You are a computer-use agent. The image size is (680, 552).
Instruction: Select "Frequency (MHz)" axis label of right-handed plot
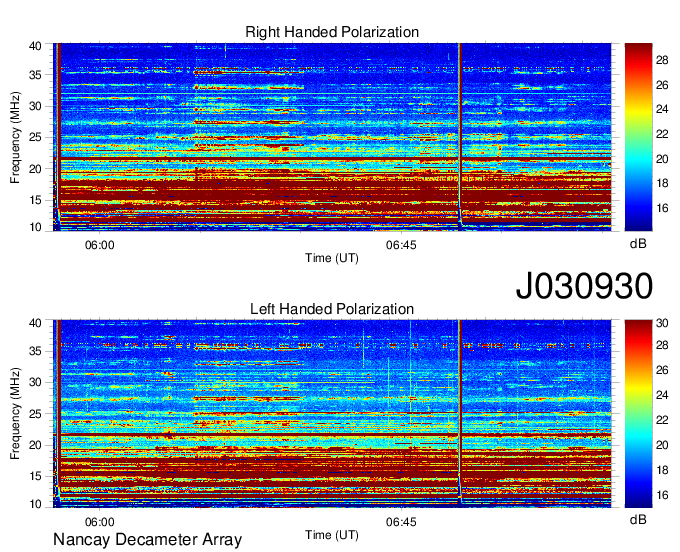pos(15,137)
